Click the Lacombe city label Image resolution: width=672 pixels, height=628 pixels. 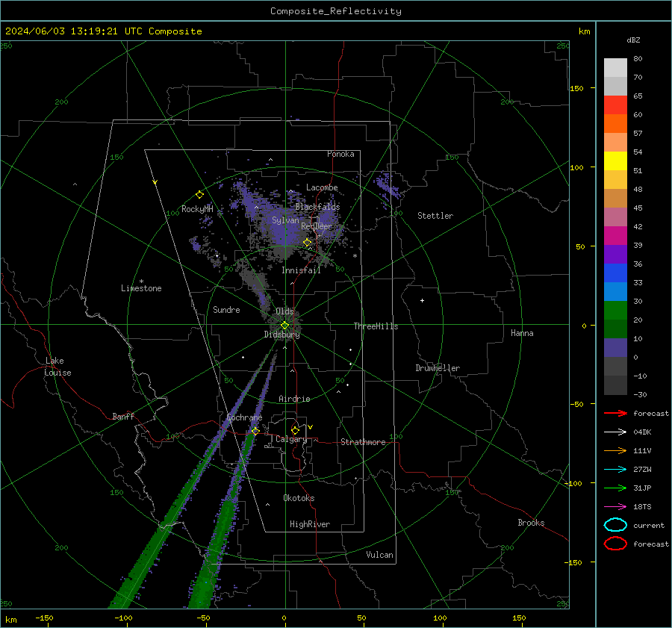click(322, 187)
